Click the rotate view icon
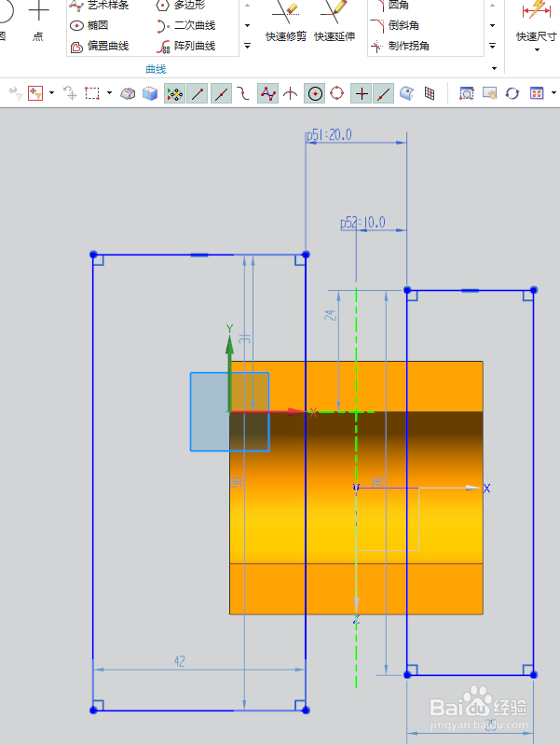 (x=512, y=93)
